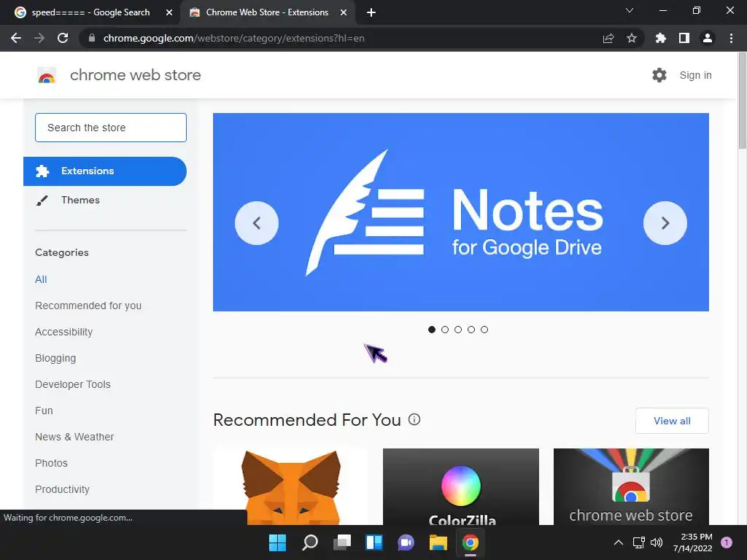Open the clock showing 2:35 PM
Image resolution: width=747 pixels, height=560 pixels.
click(693, 542)
